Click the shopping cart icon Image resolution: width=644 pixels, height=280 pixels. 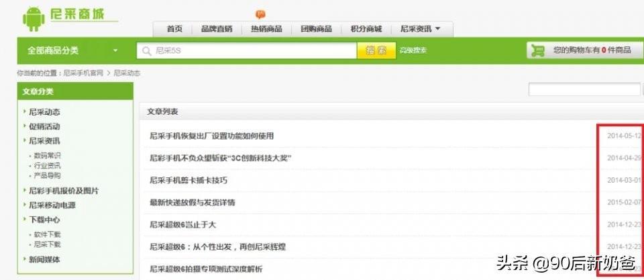point(537,50)
